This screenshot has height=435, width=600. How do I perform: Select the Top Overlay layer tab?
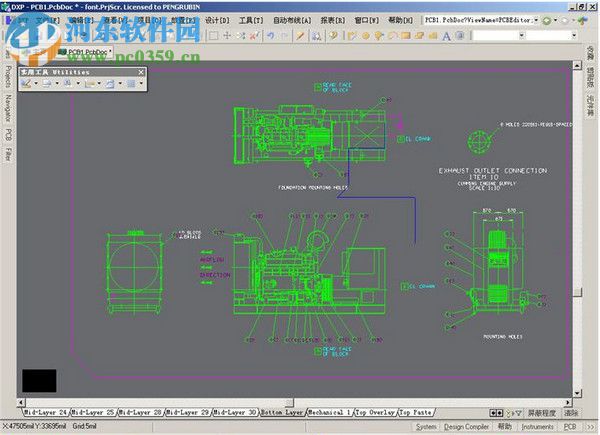tap(374, 412)
